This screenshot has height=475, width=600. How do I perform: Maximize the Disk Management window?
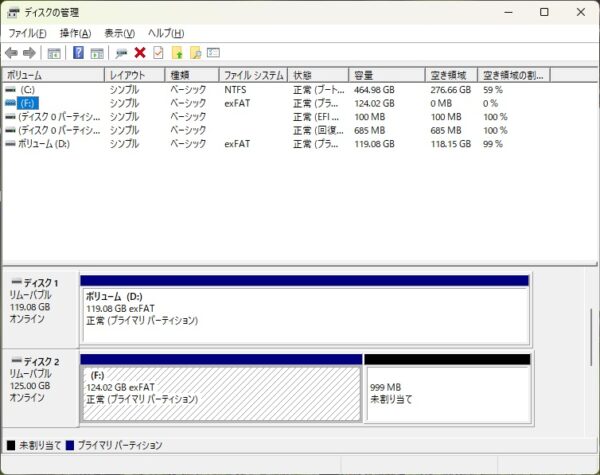[544, 12]
